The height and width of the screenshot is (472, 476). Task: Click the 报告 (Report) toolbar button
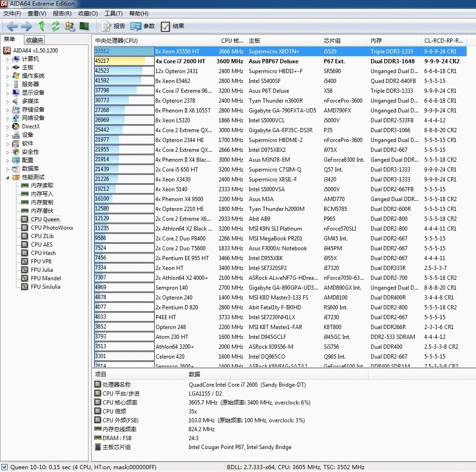click(x=113, y=26)
